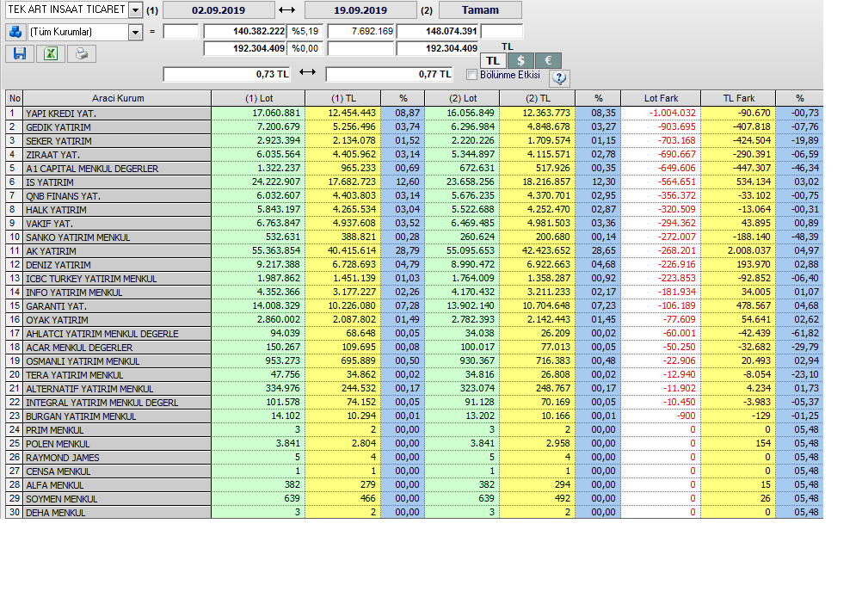The width and height of the screenshot is (862, 616).
Task: Click Lot Fark value -1.004.032
Action: coord(673,113)
